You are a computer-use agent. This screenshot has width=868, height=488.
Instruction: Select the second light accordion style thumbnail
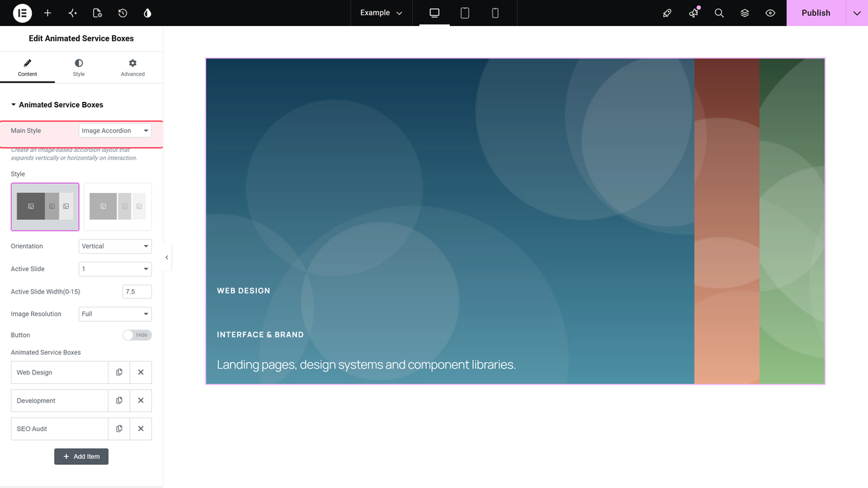pyautogui.click(x=118, y=207)
